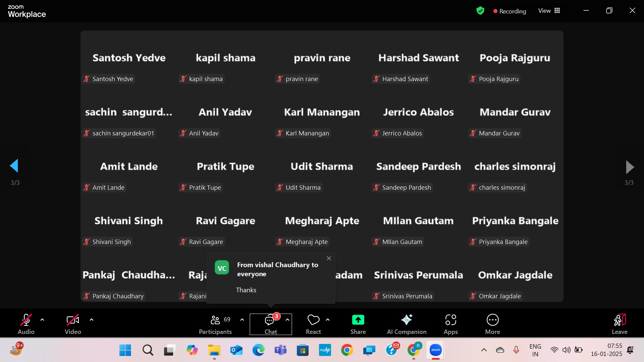The width and height of the screenshot is (644, 362).
Task: Expand reactions options chevron
Action: click(x=328, y=320)
